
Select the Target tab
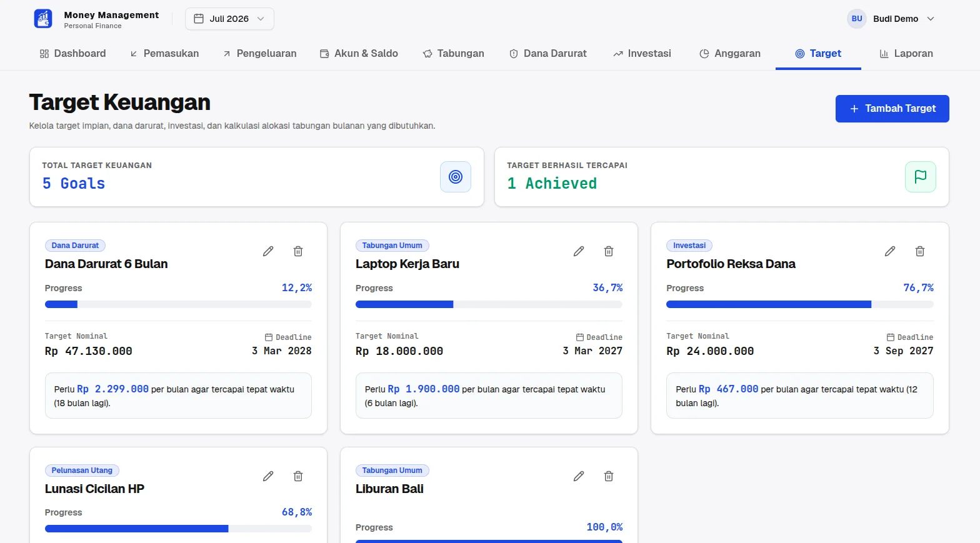point(818,54)
